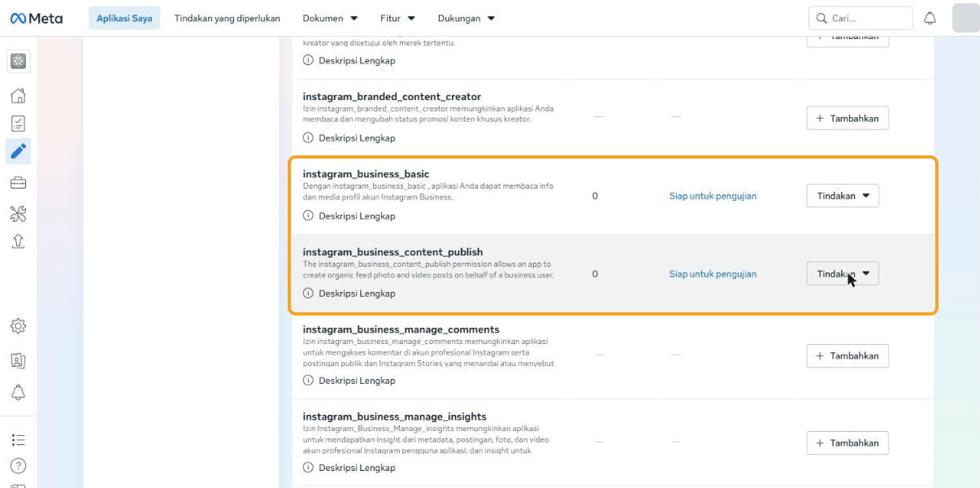Open Tindakan dropdown for instagram_business_basic
Screen dimensions: 980x488
point(843,196)
